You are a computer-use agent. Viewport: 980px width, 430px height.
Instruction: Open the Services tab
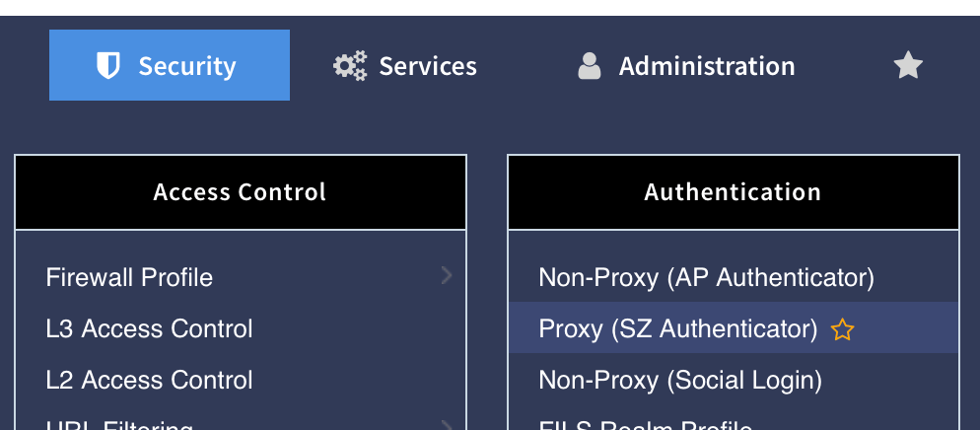[427, 66]
